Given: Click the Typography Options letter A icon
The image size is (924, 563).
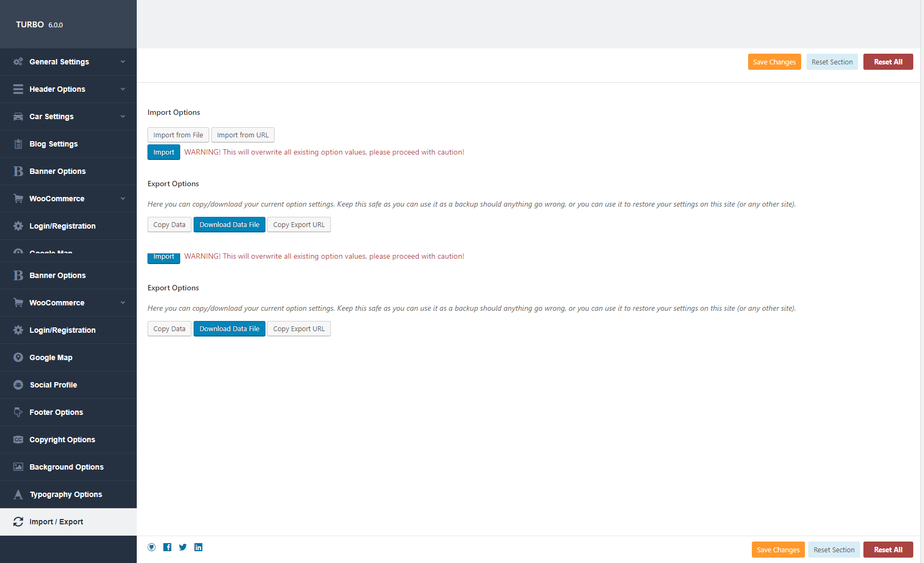Looking at the screenshot, I should tap(18, 494).
